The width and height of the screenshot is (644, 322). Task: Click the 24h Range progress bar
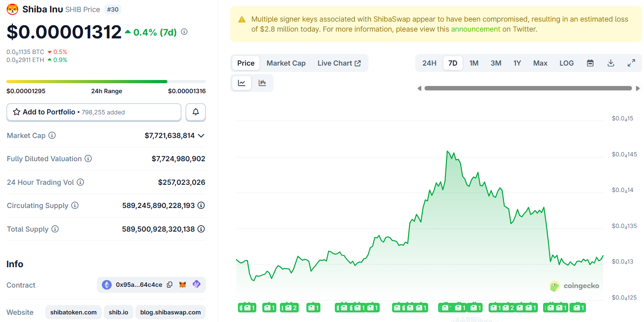(106, 82)
